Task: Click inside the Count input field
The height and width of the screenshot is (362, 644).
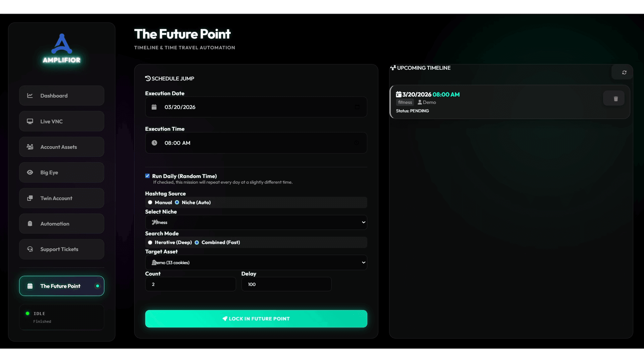Action: (x=190, y=284)
